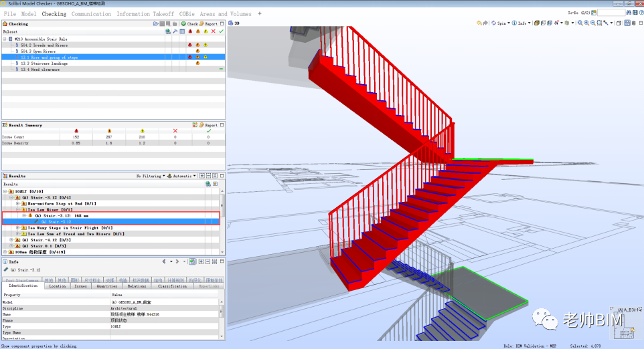The image size is (644, 349).
Task: Click the wrench parameters icon in Ruleset header
Action: (175, 31)
